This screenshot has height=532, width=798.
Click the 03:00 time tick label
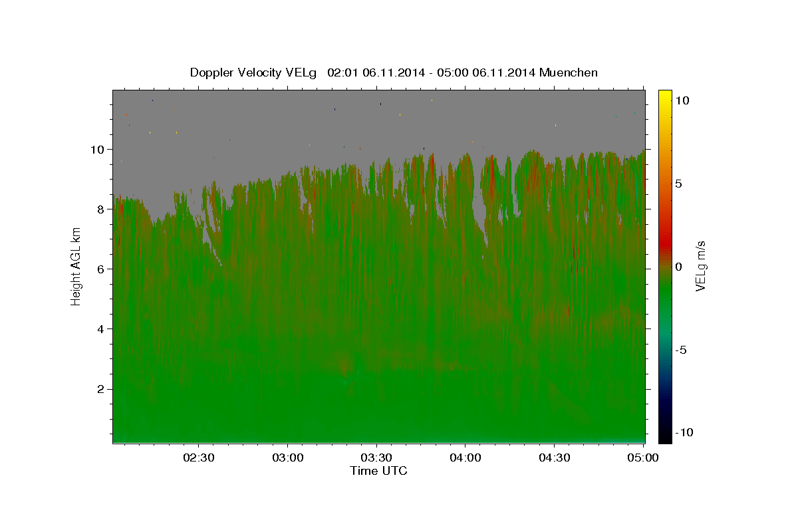(x=288, y=458)
